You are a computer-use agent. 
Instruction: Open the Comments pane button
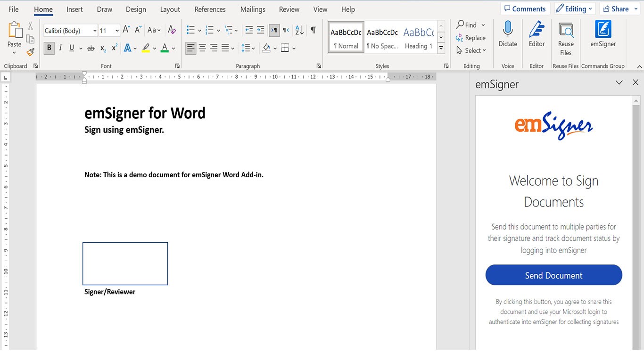coord(524,9)
